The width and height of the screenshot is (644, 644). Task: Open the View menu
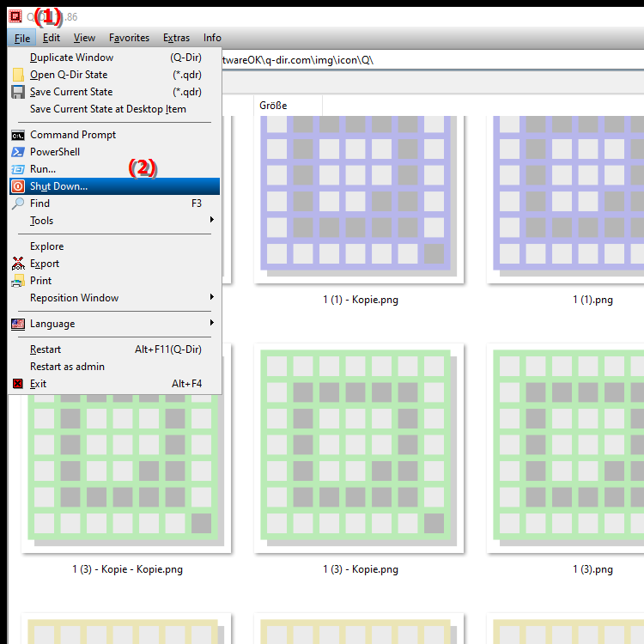84,38
